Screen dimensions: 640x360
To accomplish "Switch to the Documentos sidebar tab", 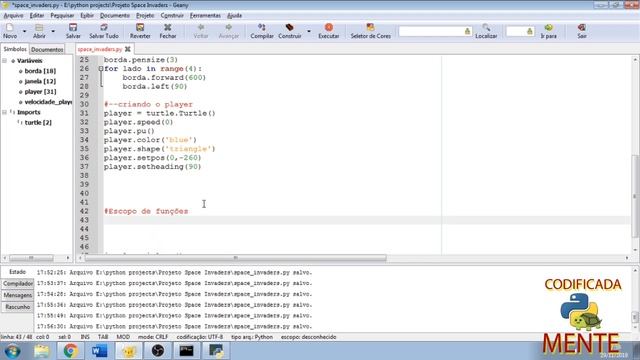I will coord(47,49).
